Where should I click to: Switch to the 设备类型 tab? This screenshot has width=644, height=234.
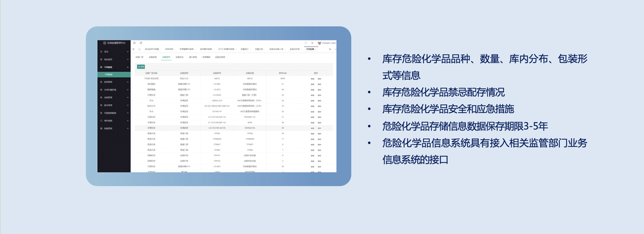[153, 57]
